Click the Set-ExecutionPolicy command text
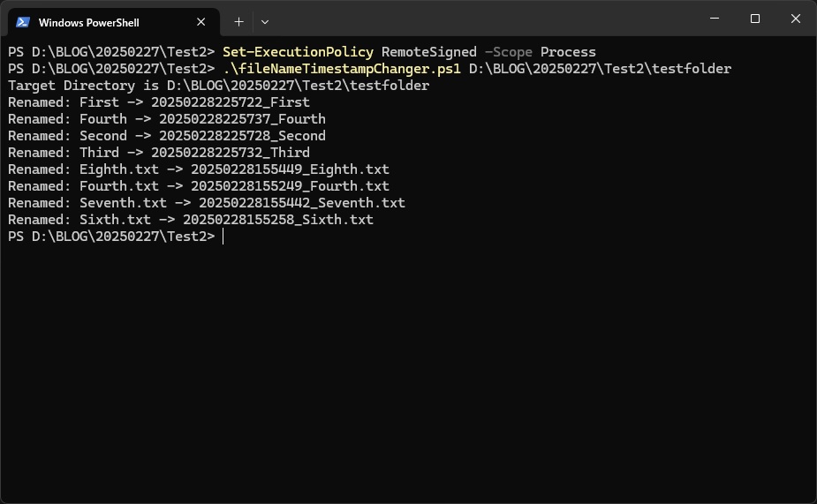Viewport: 817px width, 504px height. coord(298,52)
